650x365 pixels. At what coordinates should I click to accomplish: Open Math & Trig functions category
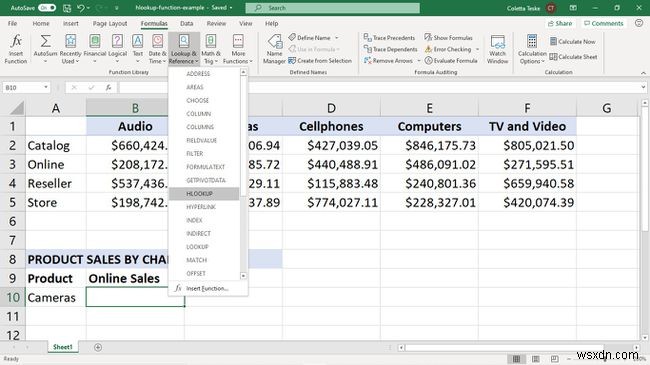pyautogui.click(x=211, y=49)
